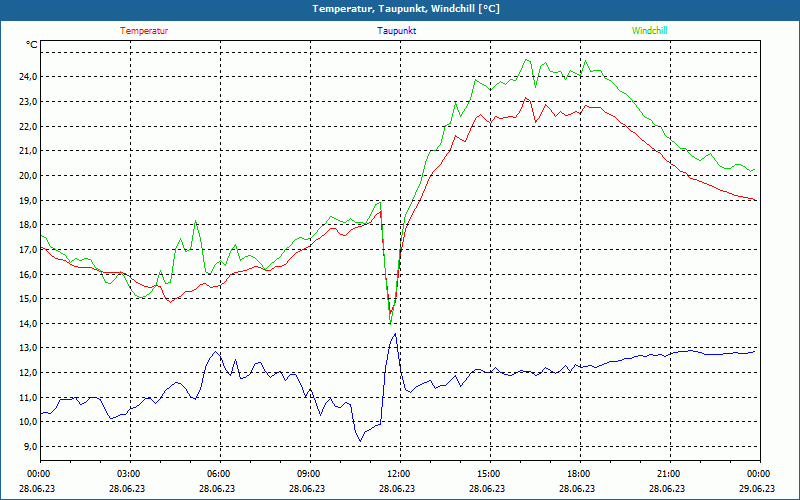
Task: Click the green Windchill legend label
Action: (649, 31)
